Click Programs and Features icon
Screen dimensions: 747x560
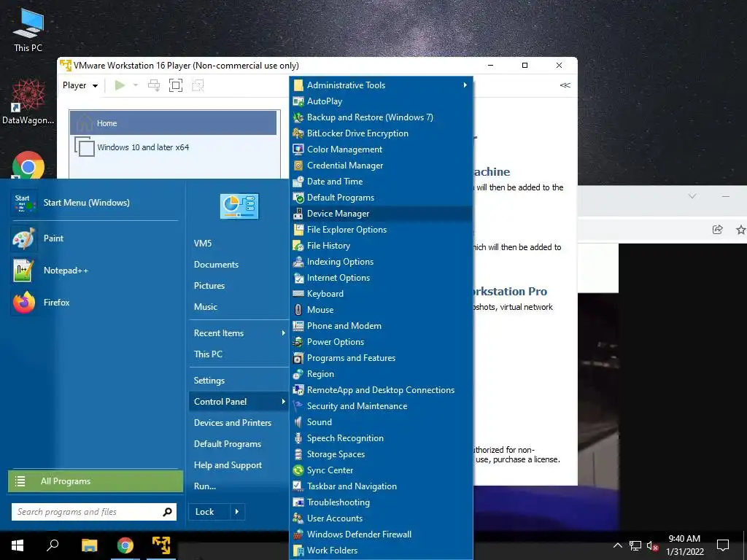(298, 357)
